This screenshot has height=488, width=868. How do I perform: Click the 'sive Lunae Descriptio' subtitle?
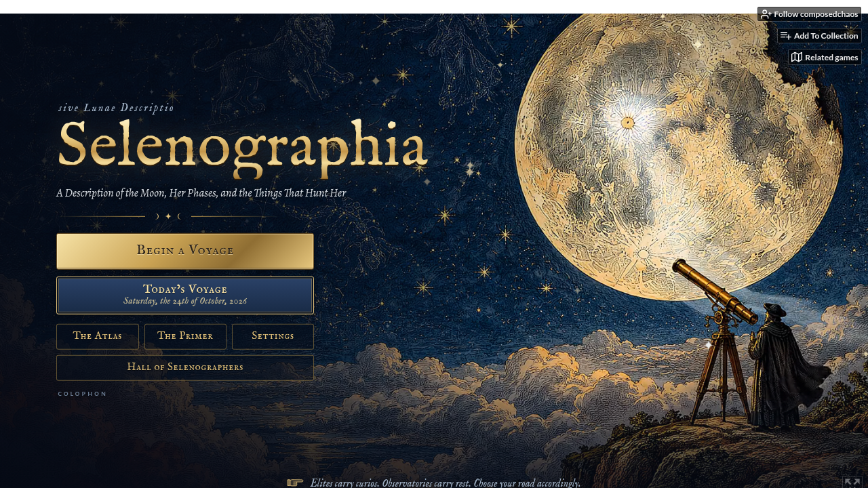click(116, 108)
